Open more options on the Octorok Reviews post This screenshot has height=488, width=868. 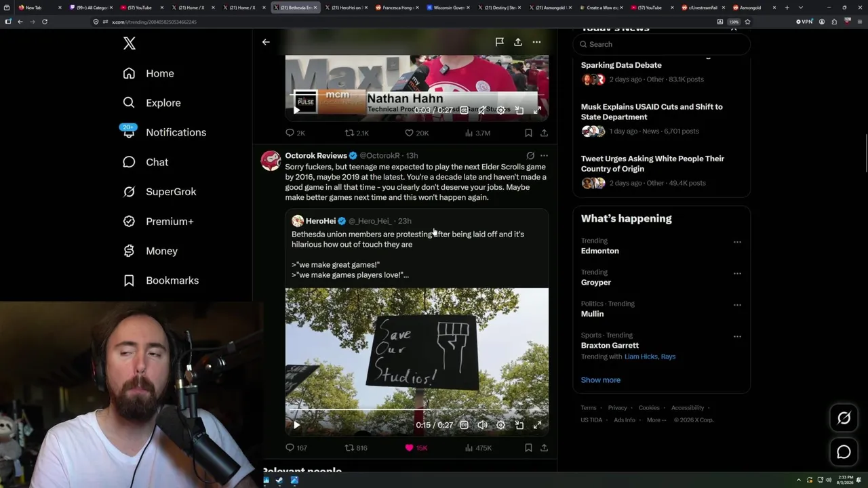pos(544,156)
